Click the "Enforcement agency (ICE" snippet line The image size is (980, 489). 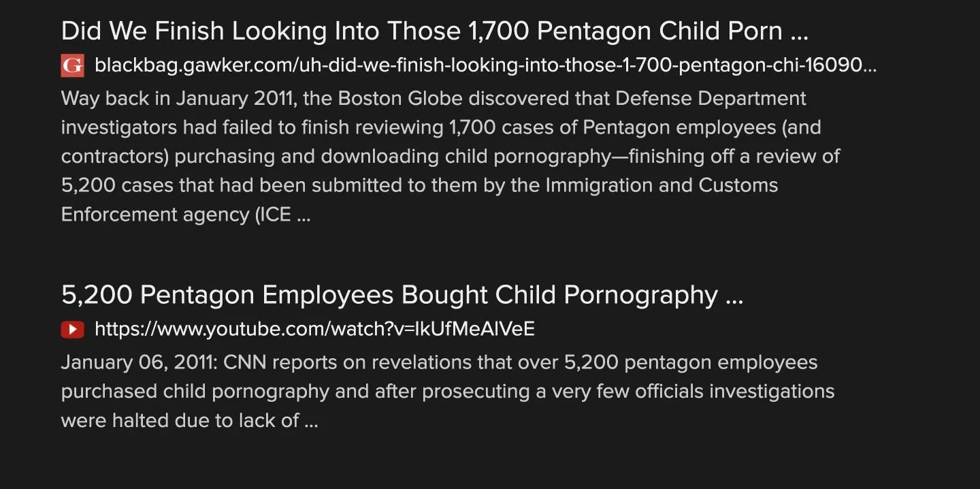pyautogui.click(x=176, y=215)
